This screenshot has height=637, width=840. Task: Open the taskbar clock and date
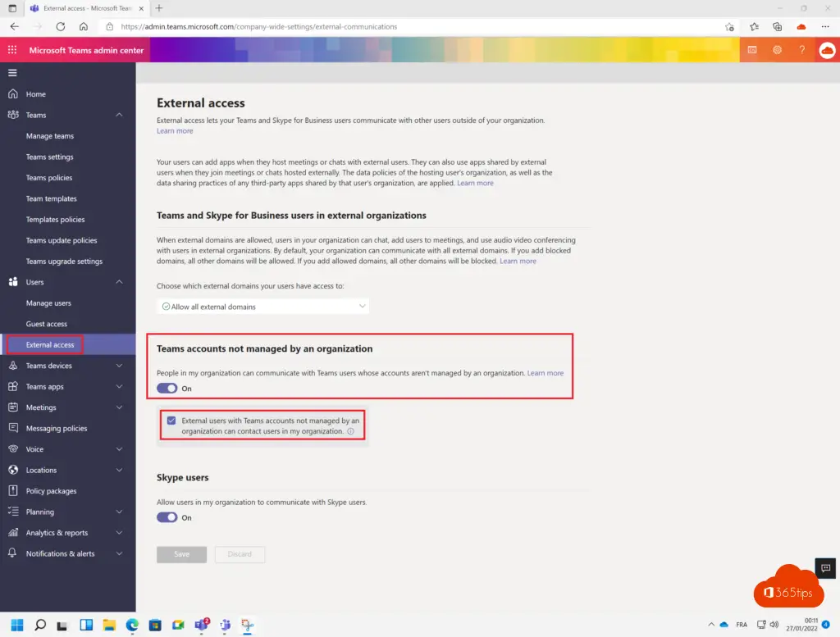(802, 625)
